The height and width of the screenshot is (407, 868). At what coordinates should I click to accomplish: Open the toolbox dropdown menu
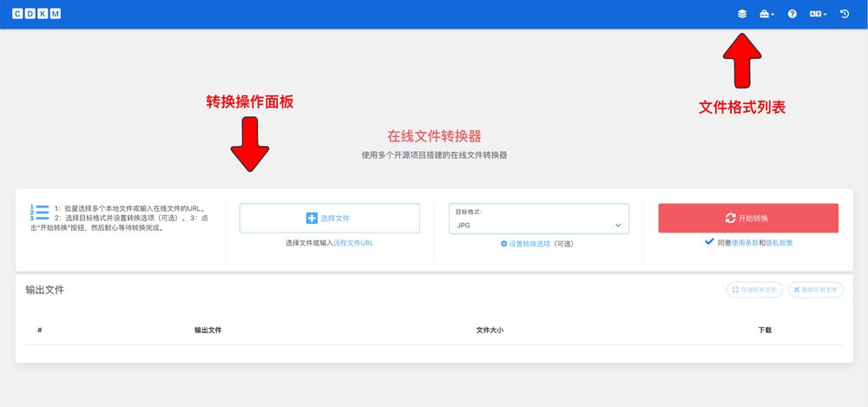click(x=766, y=14)
